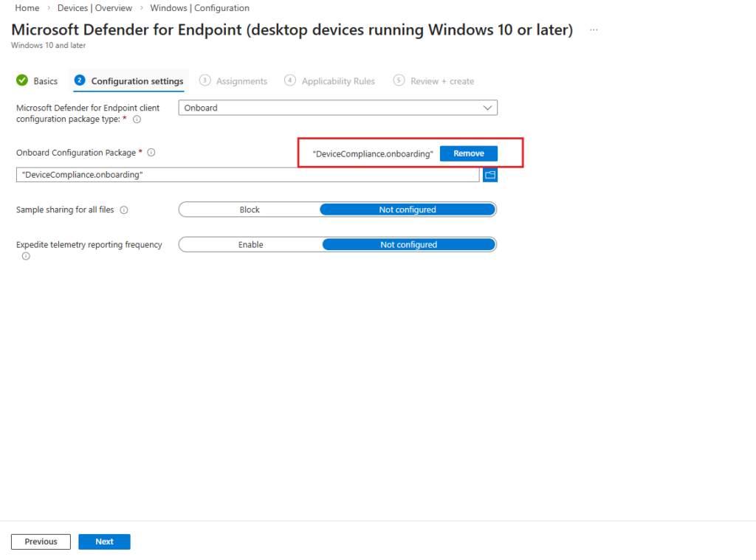Click info icon under Expedite telemetry reporting frequency

click(26, 256)
